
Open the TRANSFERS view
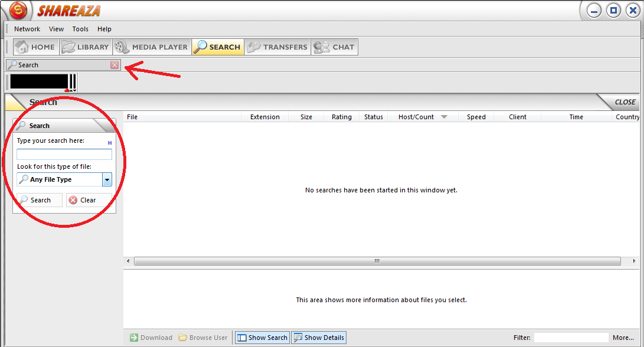[x=277, y=47]
